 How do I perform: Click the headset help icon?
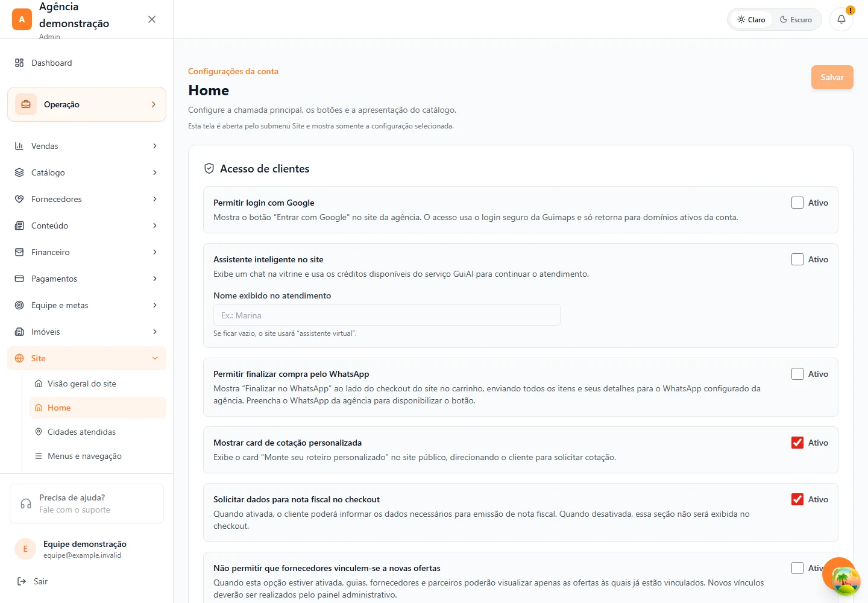tap(26, 504)
